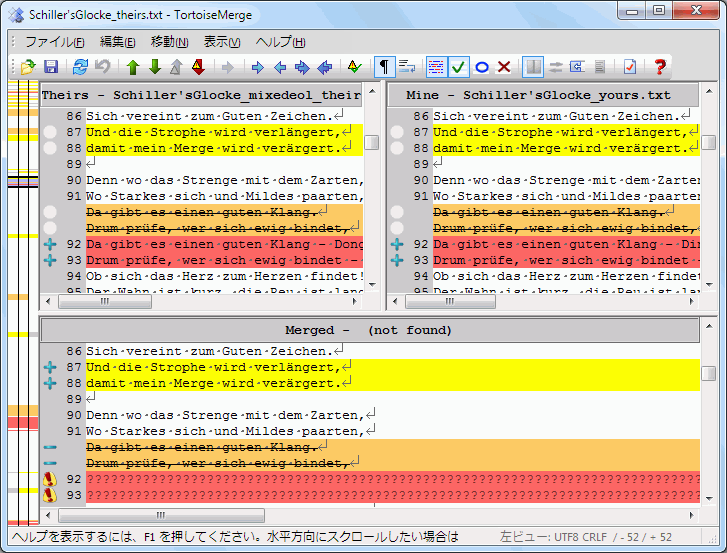This screenshot has height=553, width=727.
Task: Toggle the one-pane/two-pane view switch button
Action: pyautogui.click(x=533, y=67)
